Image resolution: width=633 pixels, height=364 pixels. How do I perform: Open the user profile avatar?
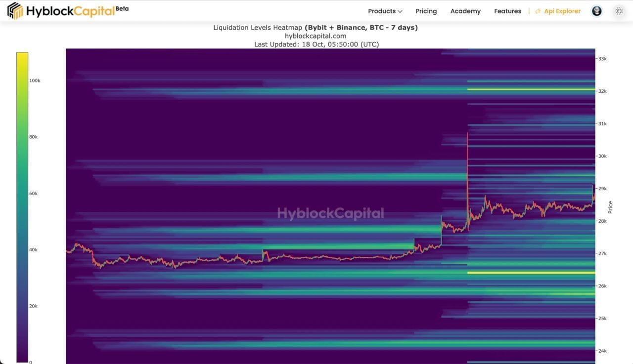597,11
